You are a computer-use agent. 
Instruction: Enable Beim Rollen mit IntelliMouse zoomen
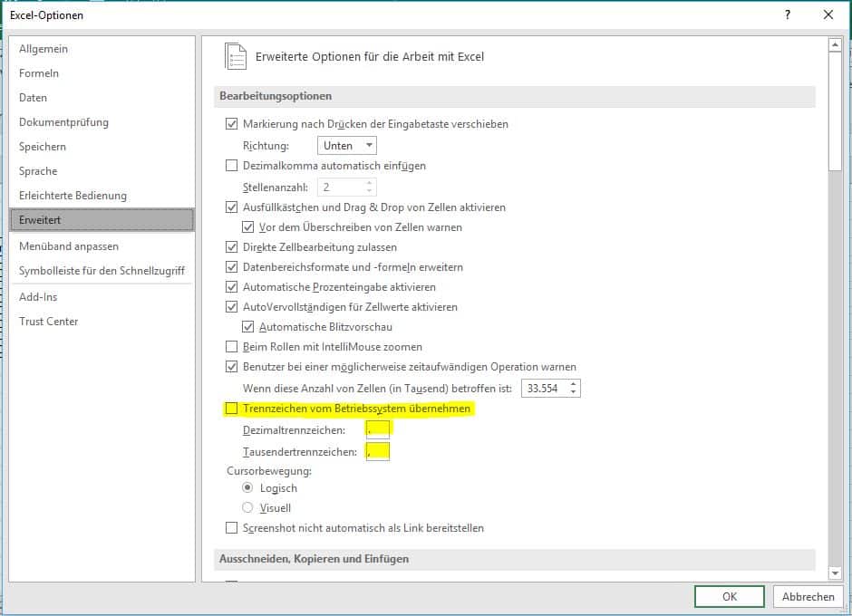point(231,347)
